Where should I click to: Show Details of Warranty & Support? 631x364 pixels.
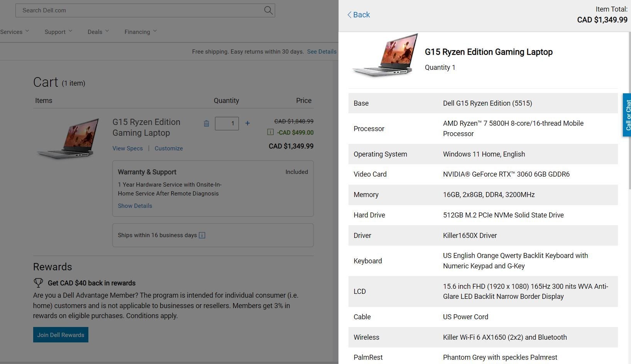135,206
